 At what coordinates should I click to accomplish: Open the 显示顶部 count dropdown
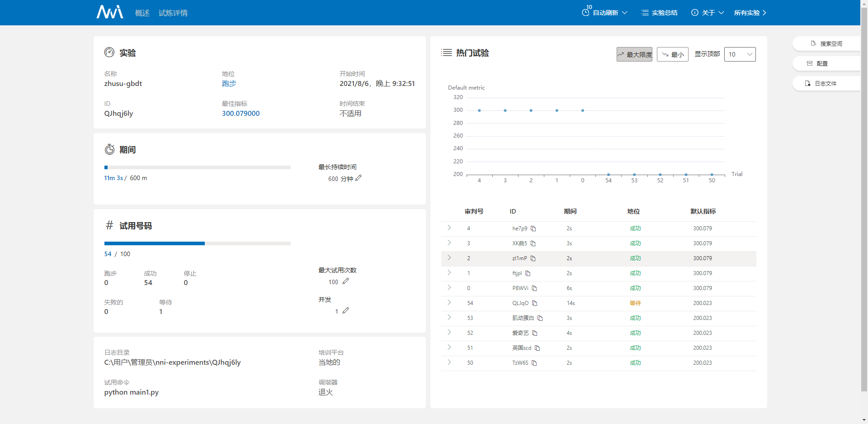(740, 54)
